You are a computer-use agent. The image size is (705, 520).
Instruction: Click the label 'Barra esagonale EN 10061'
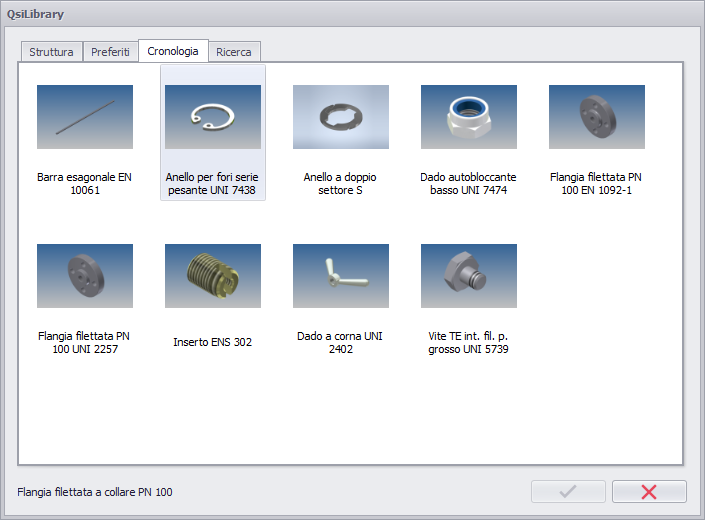pyautogui.click(x=85, y=183)
